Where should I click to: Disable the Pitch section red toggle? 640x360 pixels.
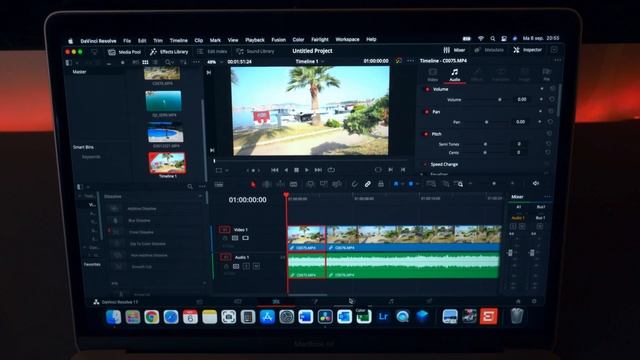coord(426,134)
